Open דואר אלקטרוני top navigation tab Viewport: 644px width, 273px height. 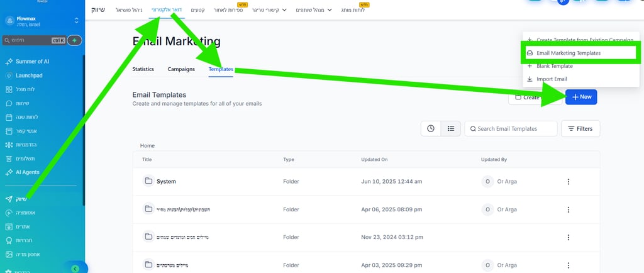pyautogui.click(x=167, y=10)
